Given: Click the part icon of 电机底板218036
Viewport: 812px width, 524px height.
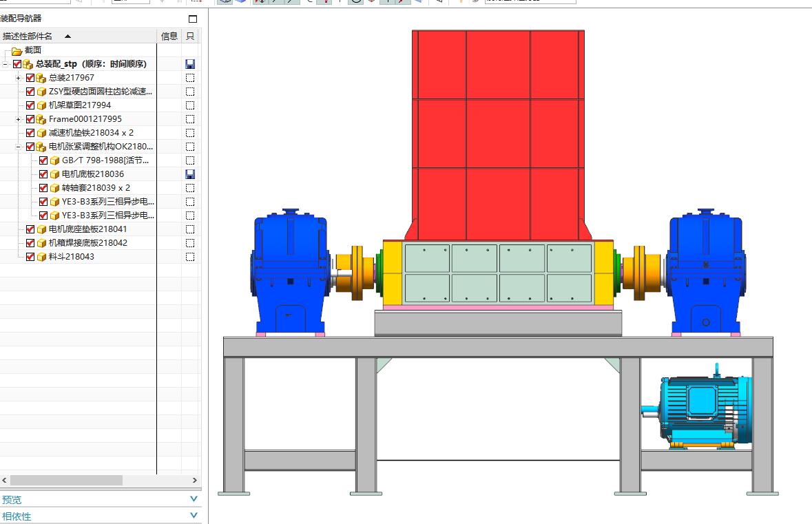Looking at the screenshot, I should click(x=54, y=174).
